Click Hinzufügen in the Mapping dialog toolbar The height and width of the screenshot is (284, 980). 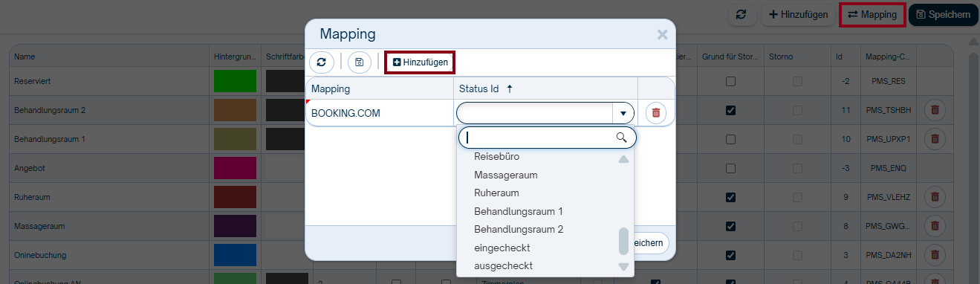pos(421,62)
